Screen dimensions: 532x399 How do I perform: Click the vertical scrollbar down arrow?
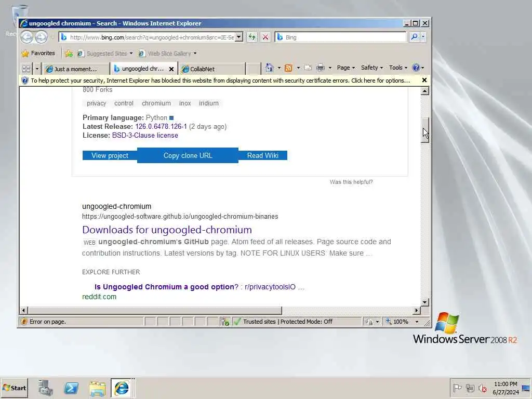(x=425, y=302)
